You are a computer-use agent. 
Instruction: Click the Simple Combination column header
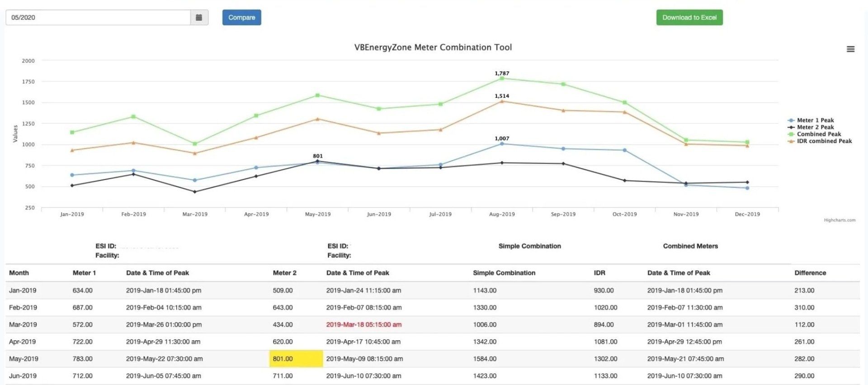(504, 273)
